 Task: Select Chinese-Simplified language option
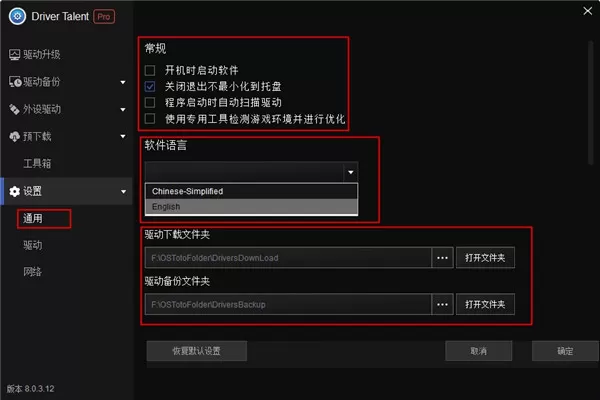[x=251, y=191]
